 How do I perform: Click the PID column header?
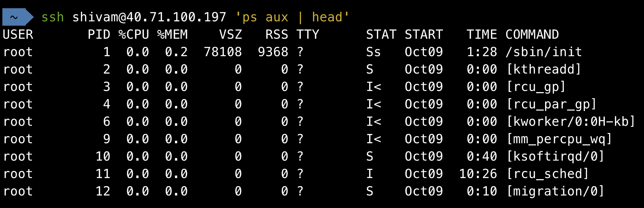click(x=99, y=35)
